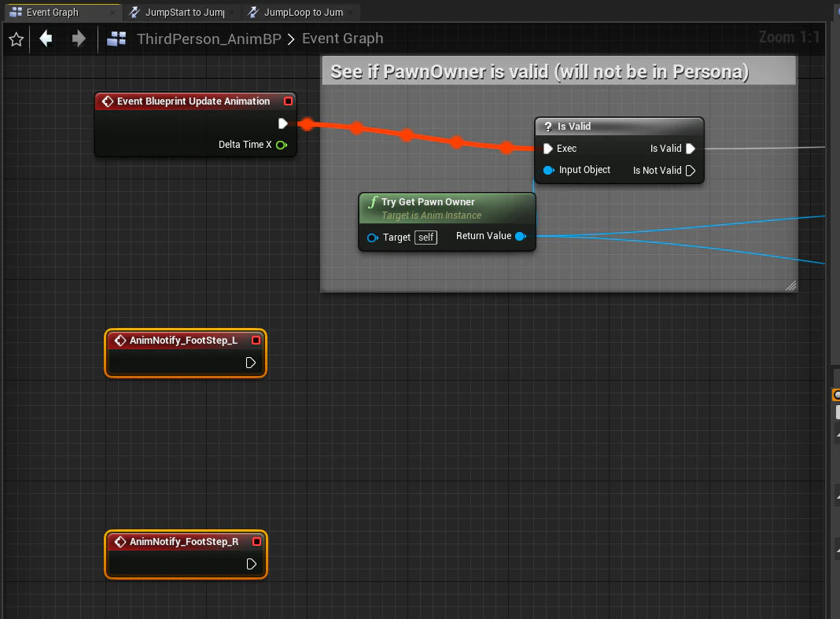Viewport: 840px width, 619px height.
Task: Go back with the left arrow
Action: (46, 39)
